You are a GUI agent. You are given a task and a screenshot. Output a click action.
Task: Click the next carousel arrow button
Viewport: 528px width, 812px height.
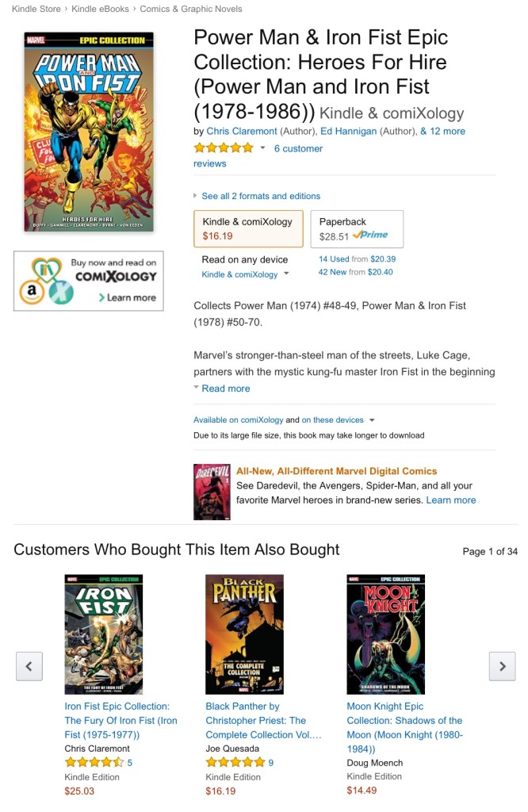click(502, 666)
